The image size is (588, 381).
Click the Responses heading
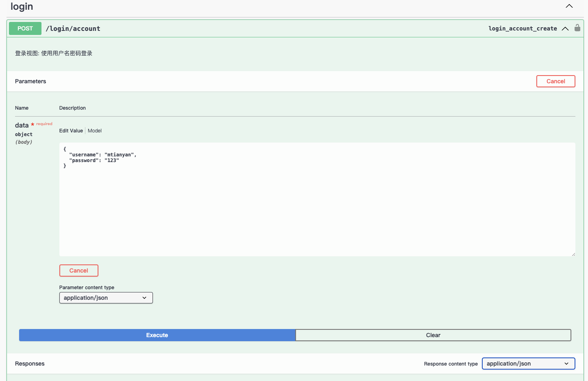pos(30,364)
